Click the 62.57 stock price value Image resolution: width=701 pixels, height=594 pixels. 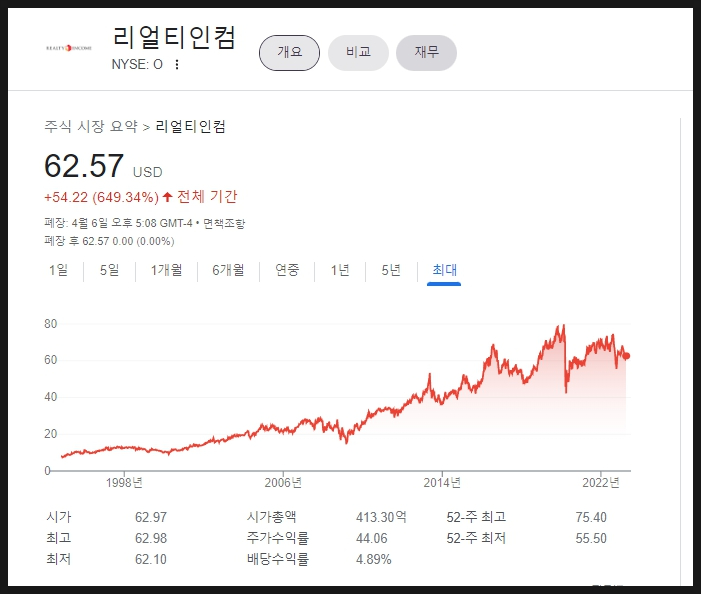tap(84, 166)
